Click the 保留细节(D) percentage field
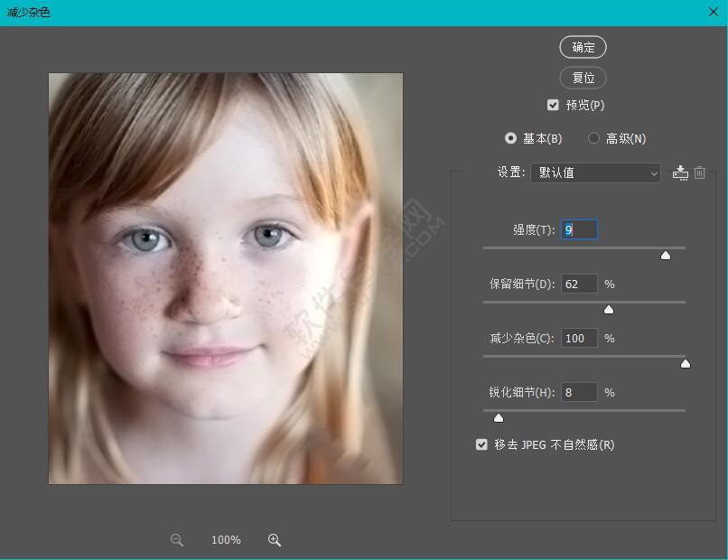 click(579, 285)
